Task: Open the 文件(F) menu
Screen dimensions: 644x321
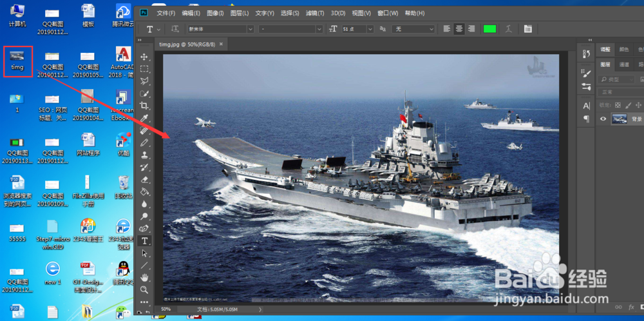Action: (x=166, y=13)
